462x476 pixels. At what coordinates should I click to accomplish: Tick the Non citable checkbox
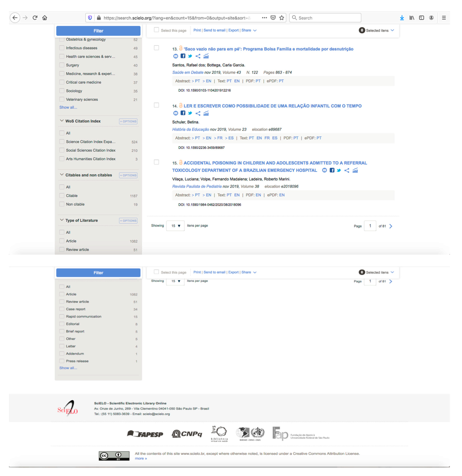click(x=62, y=204)
